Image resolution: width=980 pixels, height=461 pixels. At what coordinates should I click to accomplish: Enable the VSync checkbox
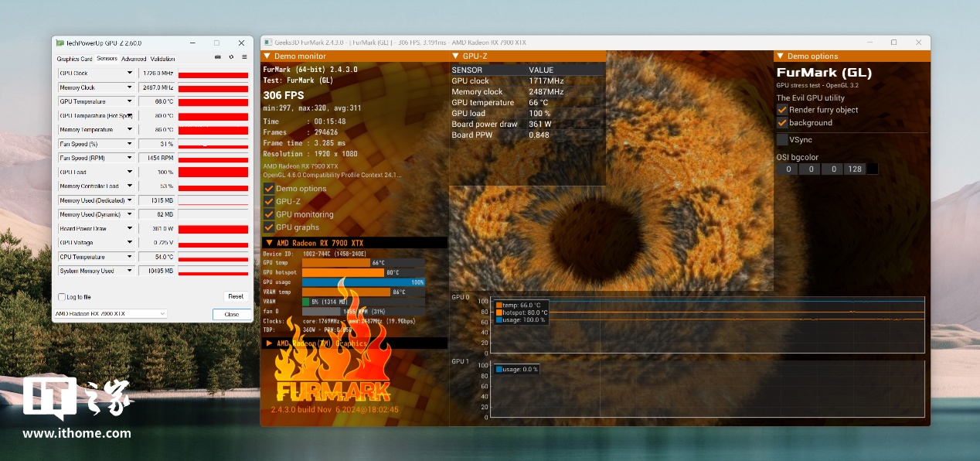pos(782,140)
